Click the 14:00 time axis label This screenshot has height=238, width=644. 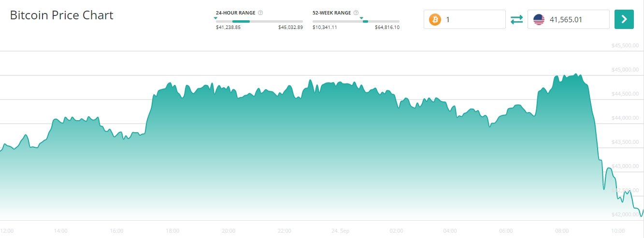[x=61, y=231]
